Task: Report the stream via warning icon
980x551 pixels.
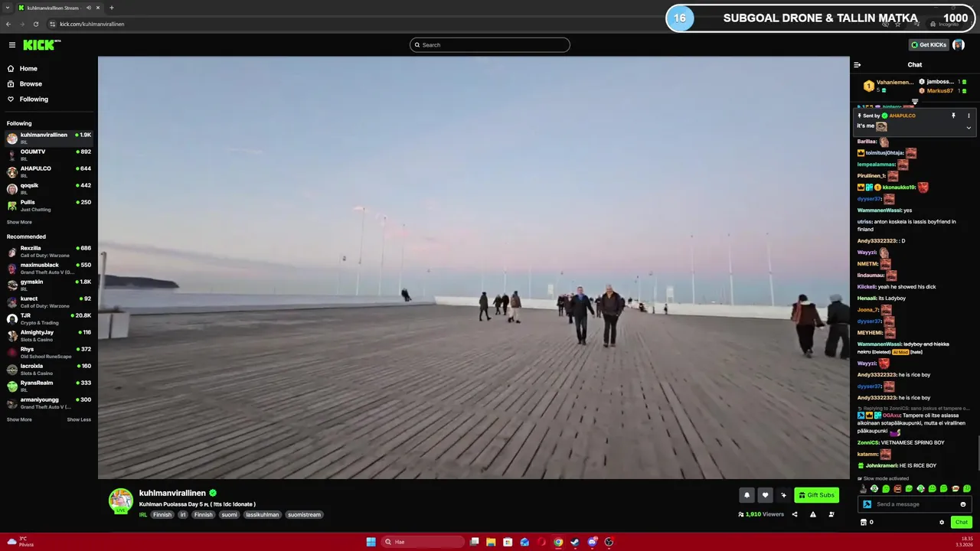Action: [813, 514]
